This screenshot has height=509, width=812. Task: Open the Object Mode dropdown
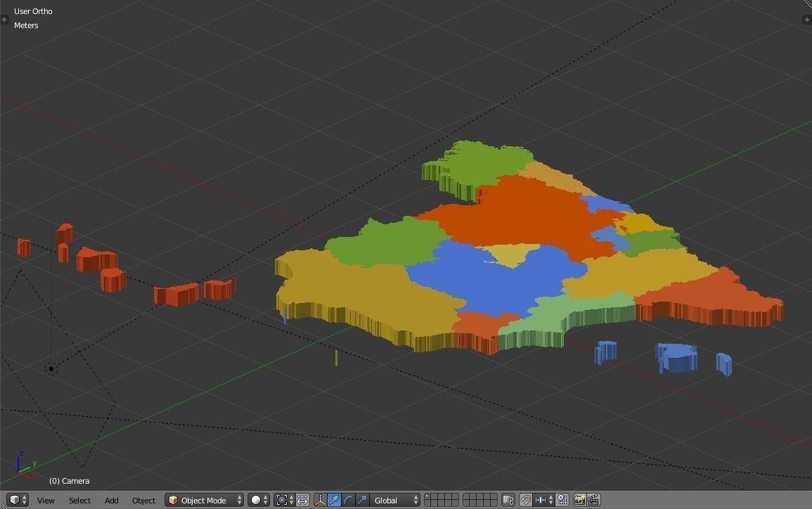pyautogui.click(x=205, y=500)
